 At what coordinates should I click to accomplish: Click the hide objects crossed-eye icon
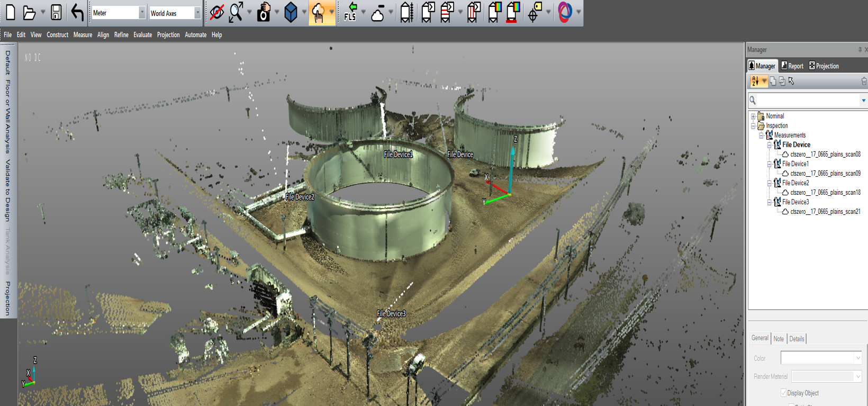216,12
